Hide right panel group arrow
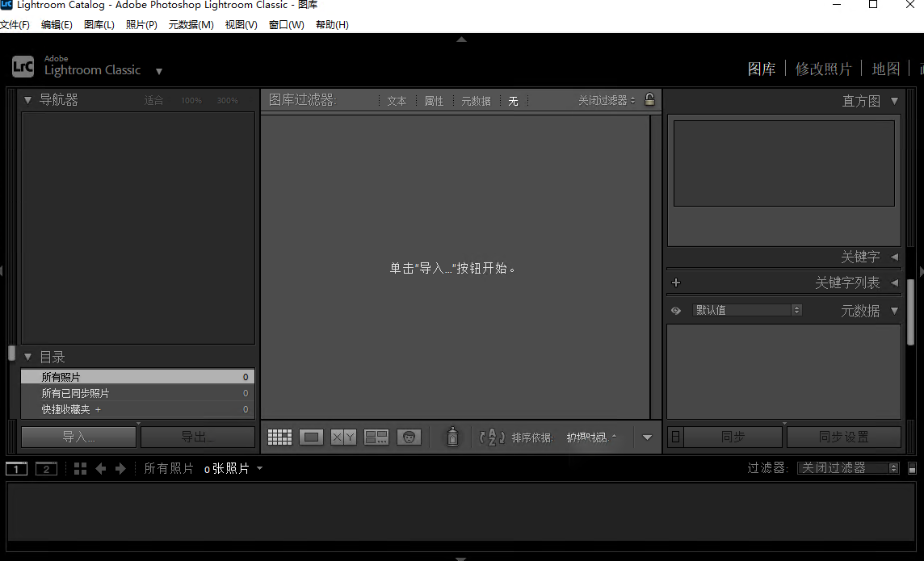The image size is (924, 561). (921, 271)
